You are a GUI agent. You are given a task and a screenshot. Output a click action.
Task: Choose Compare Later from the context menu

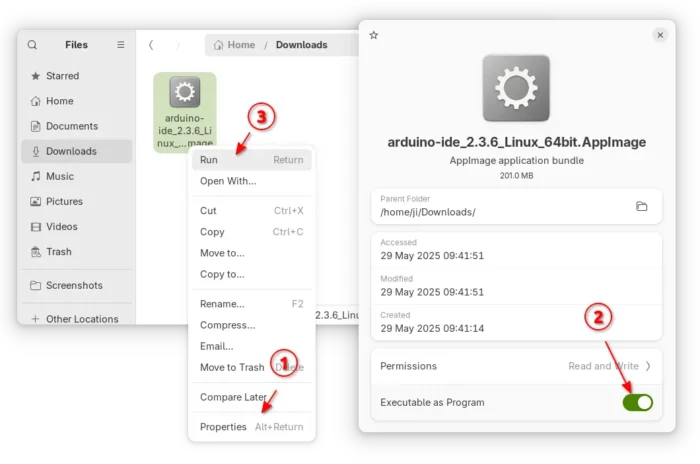tap(252, 397)
